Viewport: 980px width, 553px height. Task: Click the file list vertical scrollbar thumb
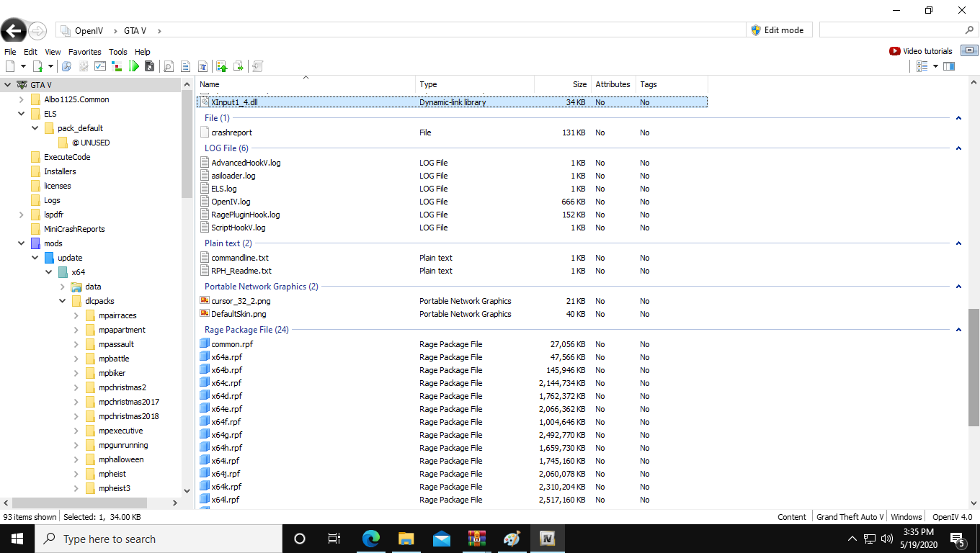(x=974, y=367)
